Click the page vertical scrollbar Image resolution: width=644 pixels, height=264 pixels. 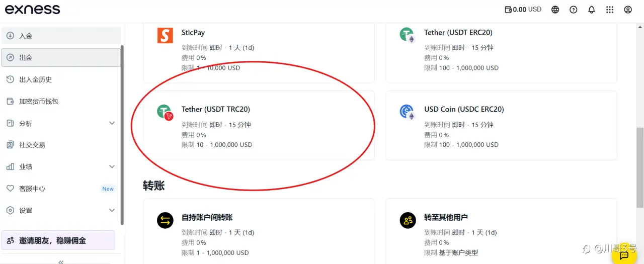639,167
